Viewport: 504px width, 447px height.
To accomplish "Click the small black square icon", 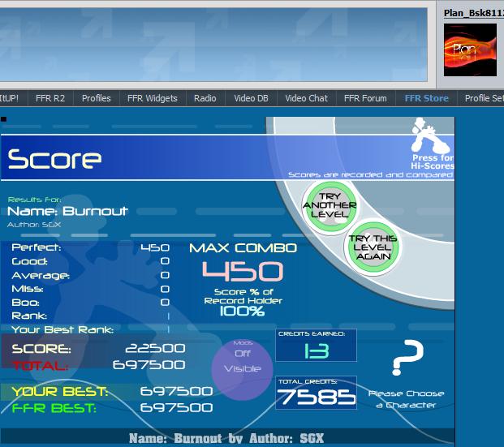I will click(3, 119).
